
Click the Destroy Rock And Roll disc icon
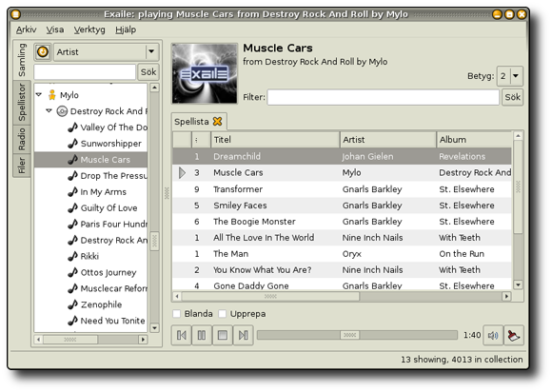(x=62, y=111)
